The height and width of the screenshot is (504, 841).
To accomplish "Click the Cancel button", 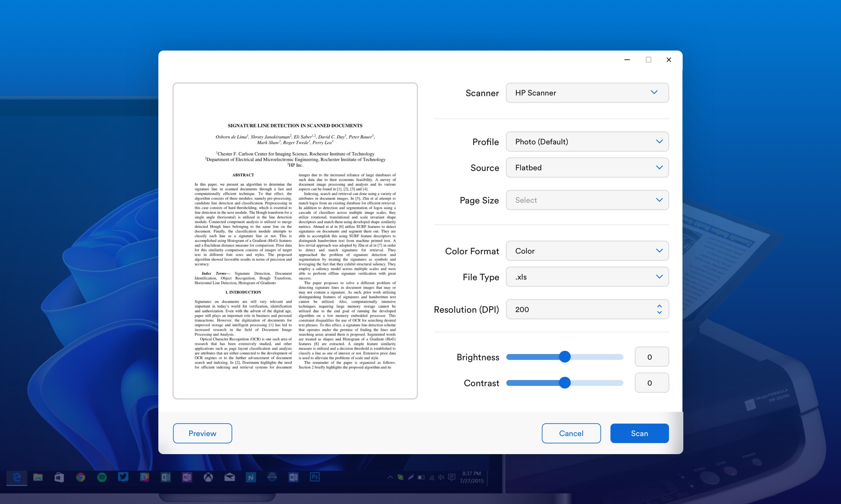I will (x=571, y=433).
